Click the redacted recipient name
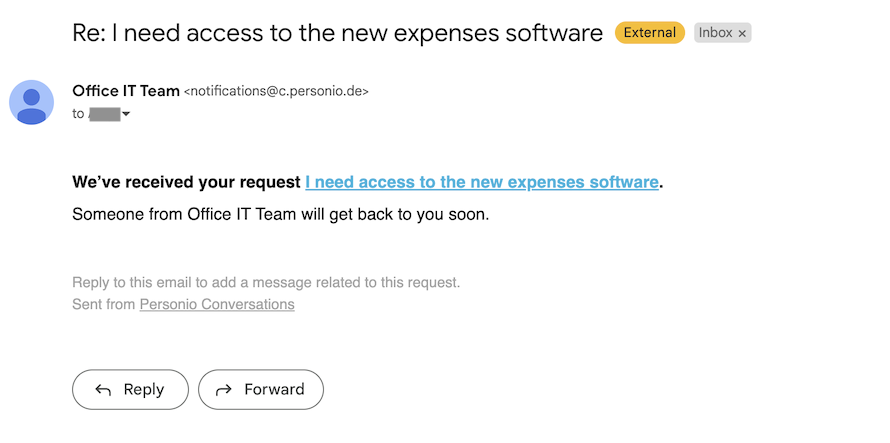This screenshot has height=443, width=890. pos(104,114)
